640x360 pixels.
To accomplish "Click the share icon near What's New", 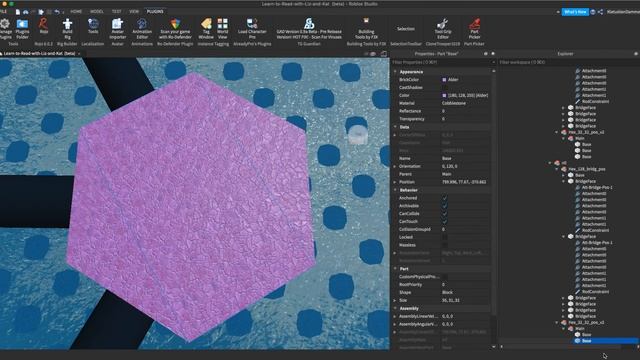I will [600, 12].
